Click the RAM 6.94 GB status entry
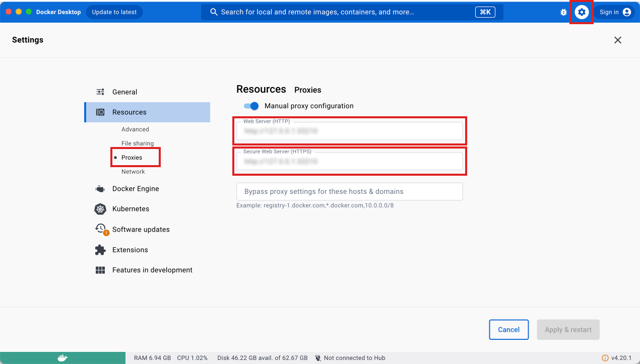 tap(152, 358)
